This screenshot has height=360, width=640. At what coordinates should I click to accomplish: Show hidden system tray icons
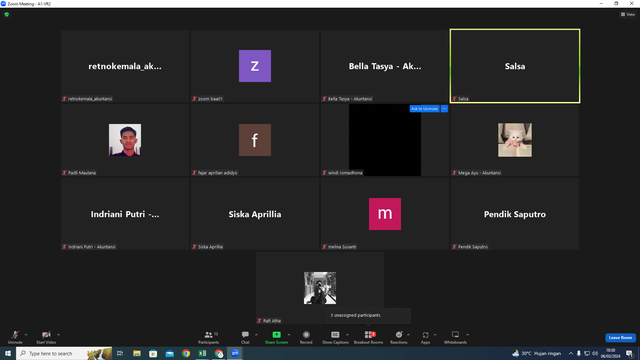tap(571, 353)
